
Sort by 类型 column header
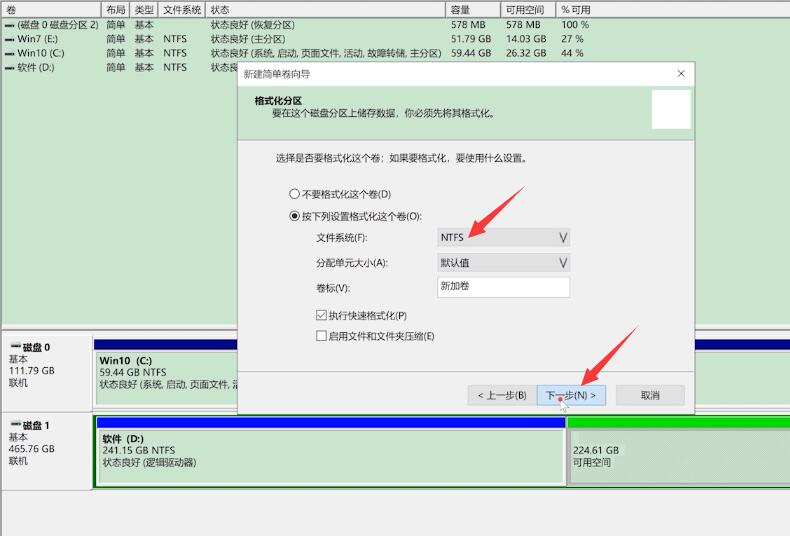(x=144, y=10)
